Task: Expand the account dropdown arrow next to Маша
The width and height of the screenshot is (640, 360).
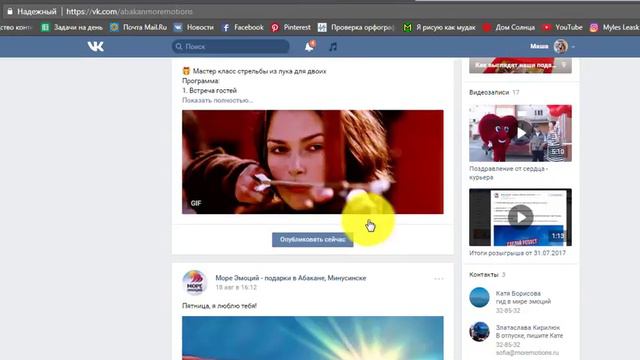Action: (573, 47)
